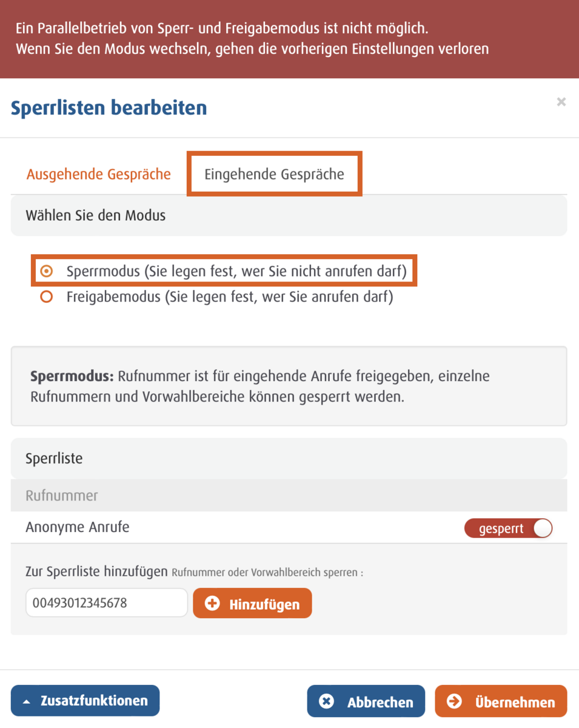
Task: Toggle the Anonyme Anrufe gesperrt switch
Action: tap(508, 528)
